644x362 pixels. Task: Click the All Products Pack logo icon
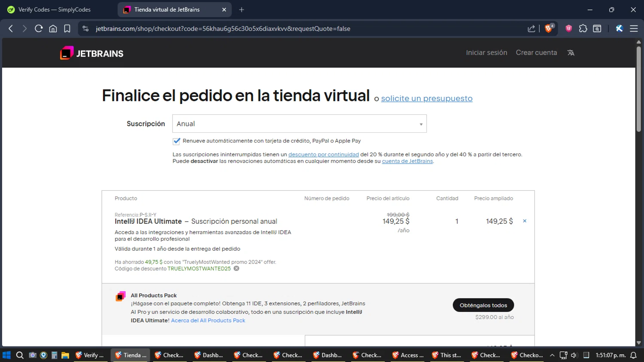121,296
